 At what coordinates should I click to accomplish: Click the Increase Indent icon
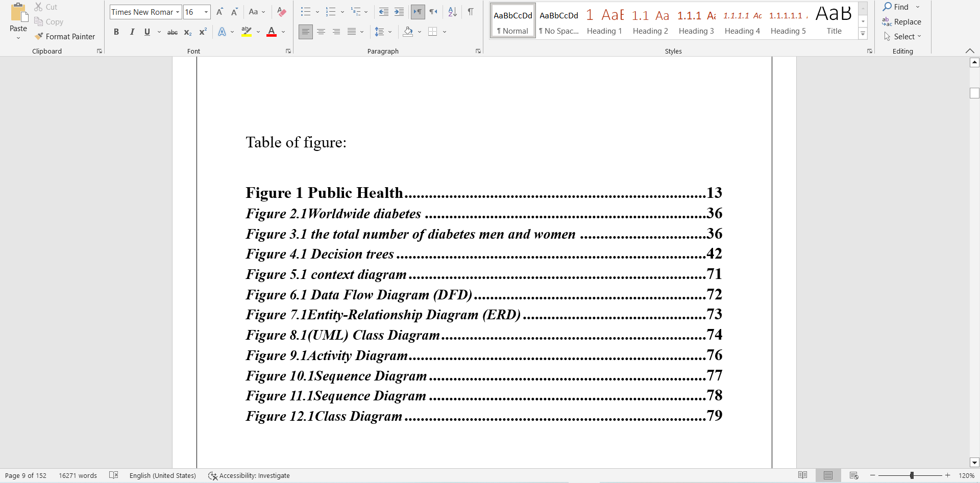(x=399, y=12)
